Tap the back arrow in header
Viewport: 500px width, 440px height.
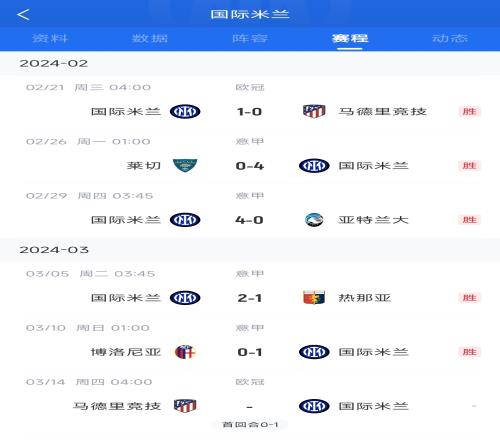tap(23, 15)
